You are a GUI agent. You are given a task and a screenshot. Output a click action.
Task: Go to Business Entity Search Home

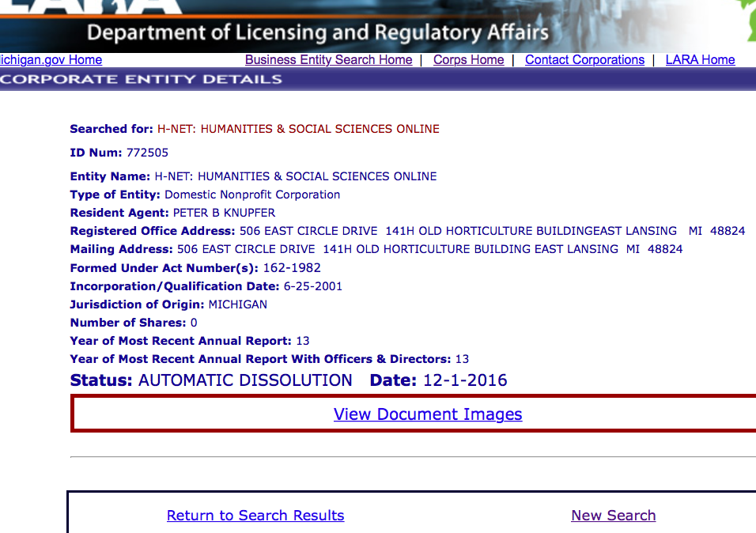328,60
